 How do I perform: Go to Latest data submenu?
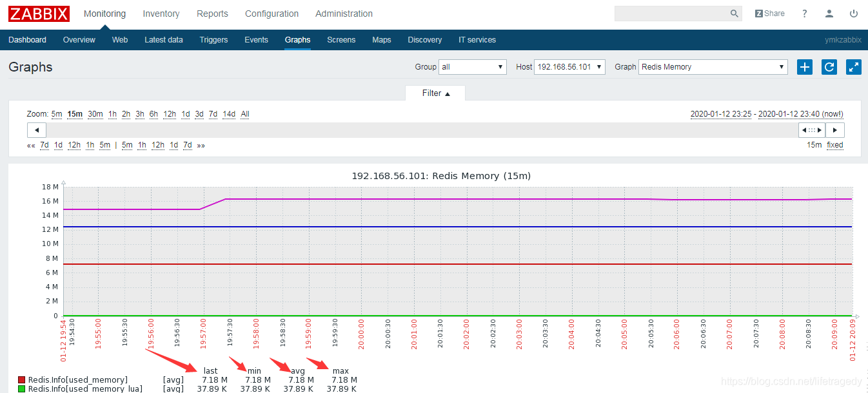point(164,40)
